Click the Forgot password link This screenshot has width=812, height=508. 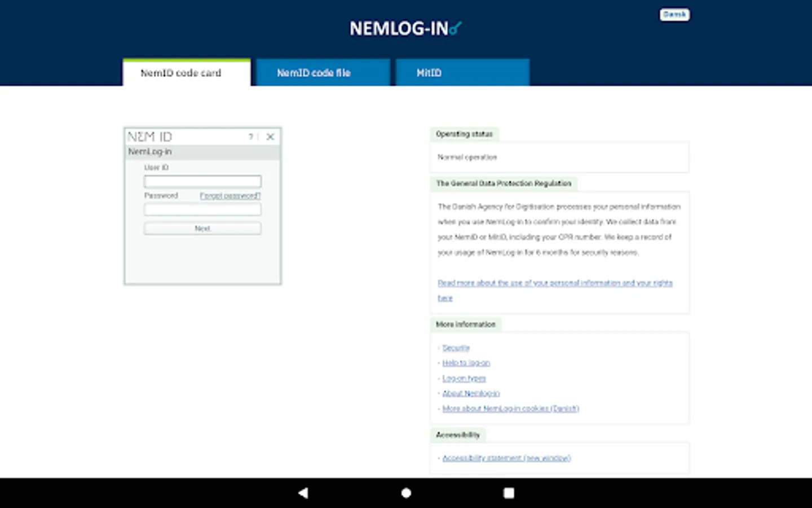[x=230, y=196]
